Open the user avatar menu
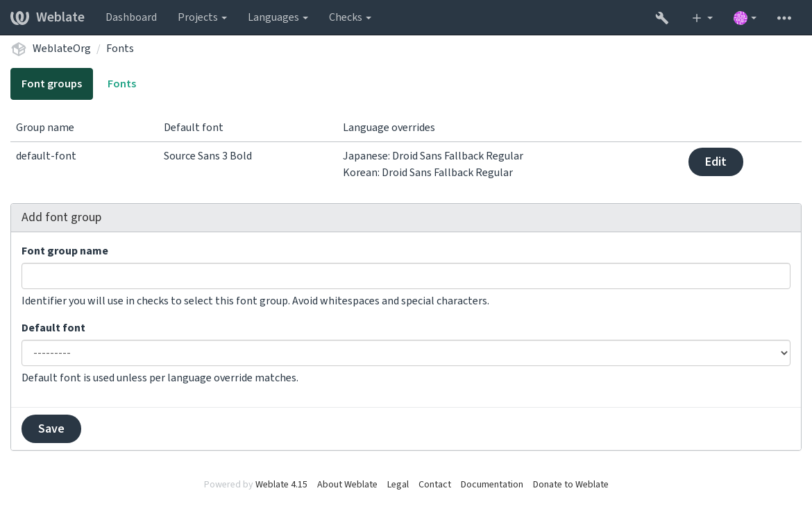This screenshot has height=511, width=812. click(745, 17)
